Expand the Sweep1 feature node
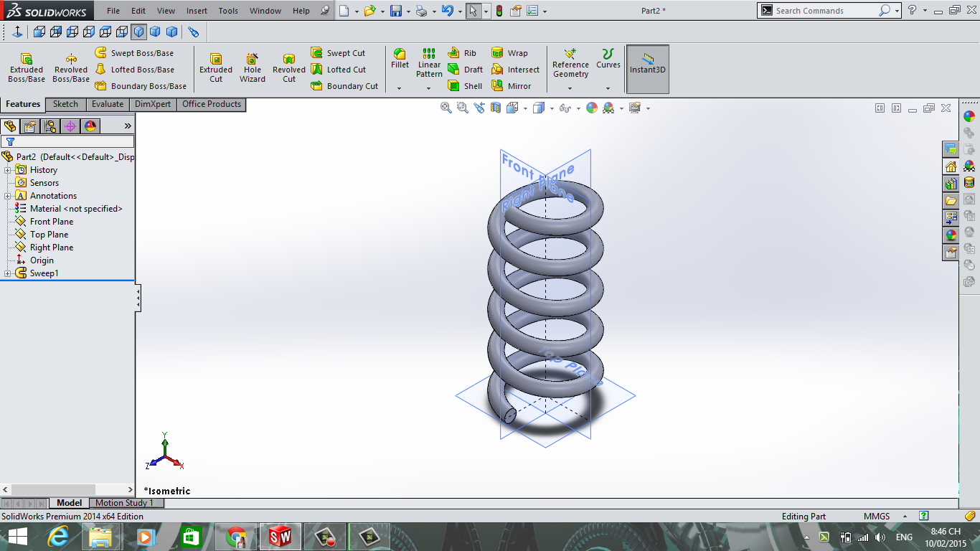Image resolution: width=980 pixels, height=551 pixels. pos(8,273)
